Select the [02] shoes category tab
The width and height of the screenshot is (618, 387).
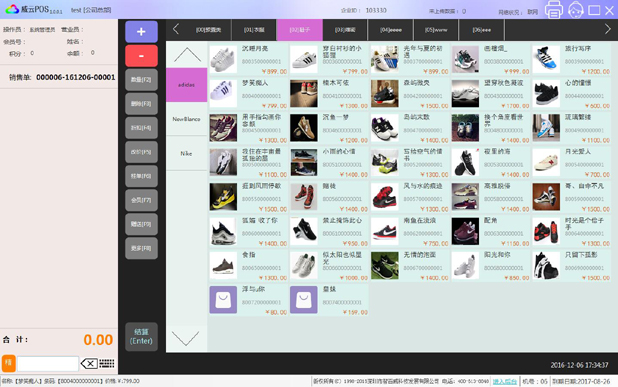(x=300, y=30)
